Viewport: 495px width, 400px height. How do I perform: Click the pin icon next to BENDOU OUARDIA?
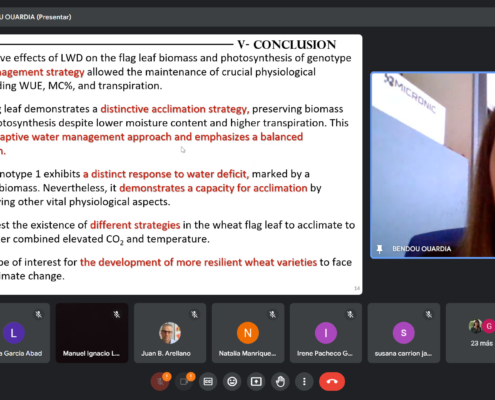pyautogui.click(x=379, y=249)
